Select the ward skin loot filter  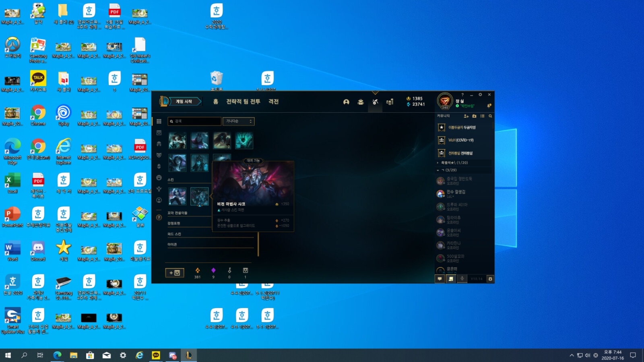coord(159,189)
